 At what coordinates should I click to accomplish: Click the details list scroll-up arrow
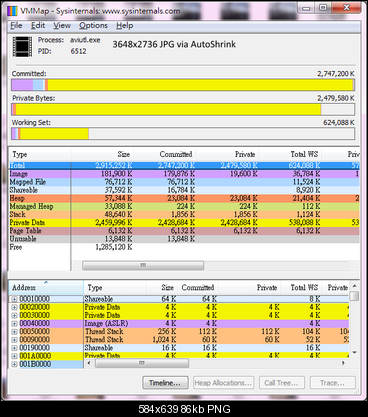point(355,286)
